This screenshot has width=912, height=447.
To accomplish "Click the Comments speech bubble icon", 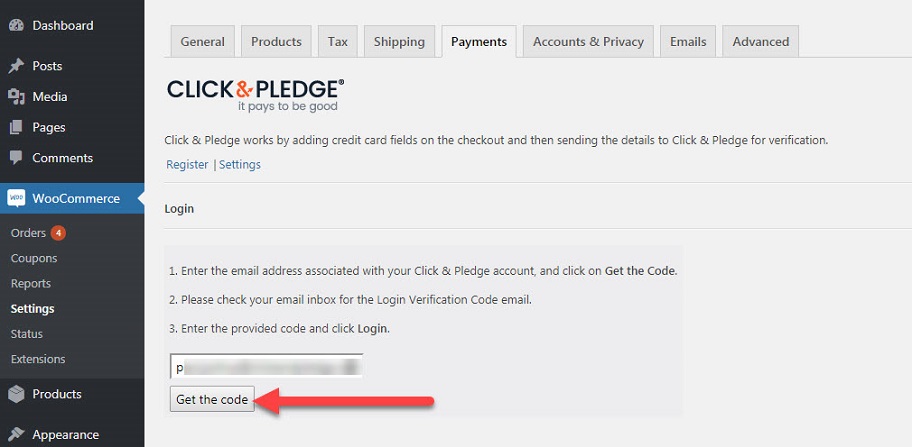I will coord(16,158).
